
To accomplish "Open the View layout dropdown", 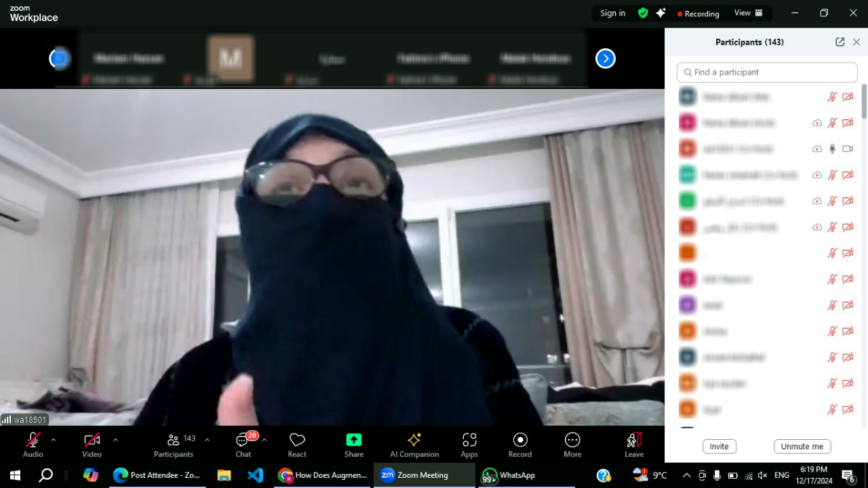I will 748,13.
